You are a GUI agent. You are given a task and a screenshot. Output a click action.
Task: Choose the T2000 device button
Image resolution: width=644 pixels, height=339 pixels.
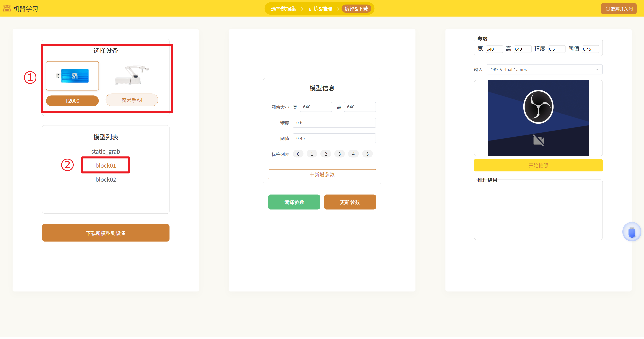point(72,101)
